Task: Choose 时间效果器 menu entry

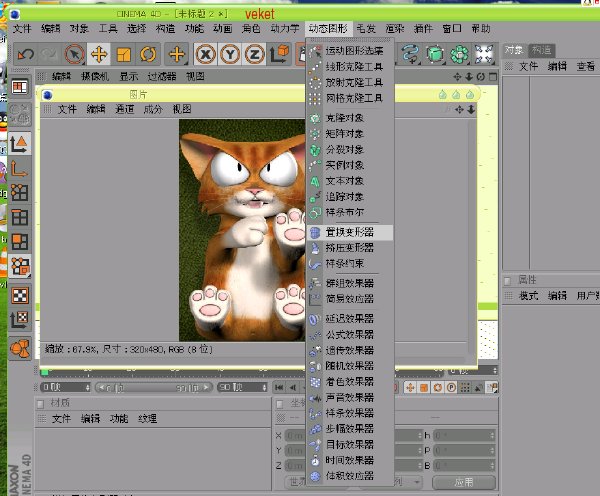Action: coord(350,460)
